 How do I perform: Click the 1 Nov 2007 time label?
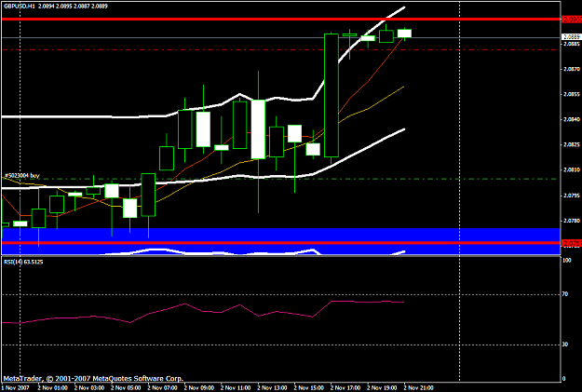[x=15, y=388]
